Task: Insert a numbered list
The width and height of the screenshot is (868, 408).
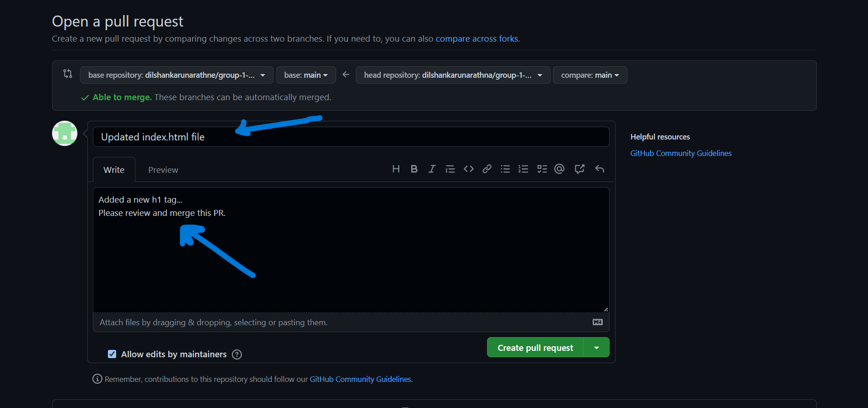Action: click(523, 169)
